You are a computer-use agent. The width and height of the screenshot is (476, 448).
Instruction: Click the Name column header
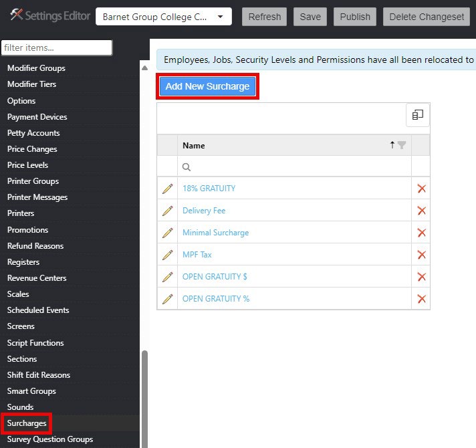click(294, 145)
